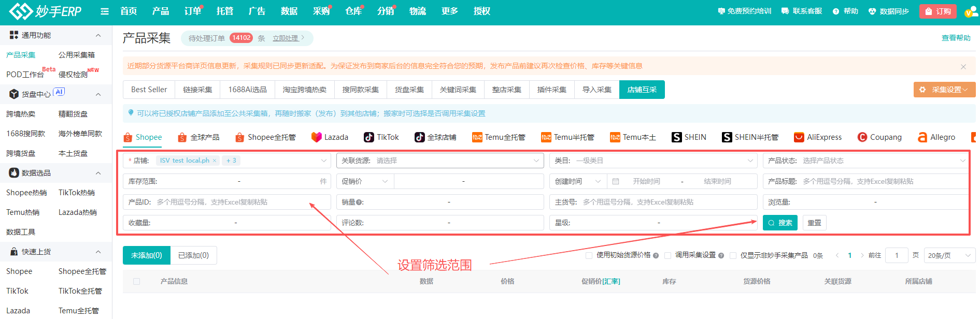The height and width of the screenshot is (319, 980).
Task: Enable 调用采集设置 checkbox
Action: (x=667, y=255)
